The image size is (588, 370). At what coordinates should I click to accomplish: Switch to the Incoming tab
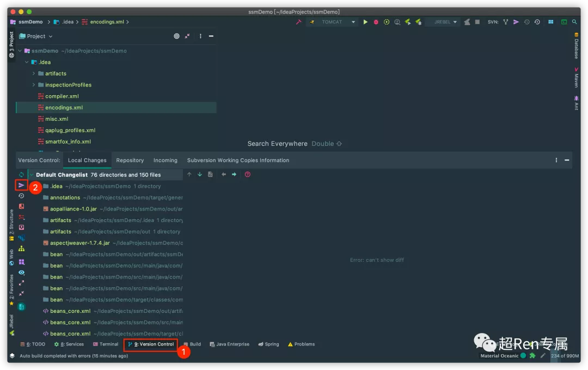click(166, 161)
